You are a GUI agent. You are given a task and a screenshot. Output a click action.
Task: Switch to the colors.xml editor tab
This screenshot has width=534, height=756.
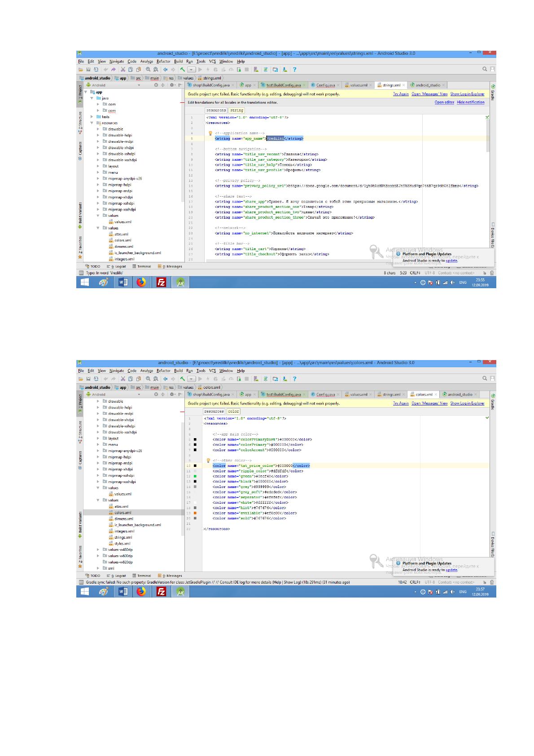[424, 395]
